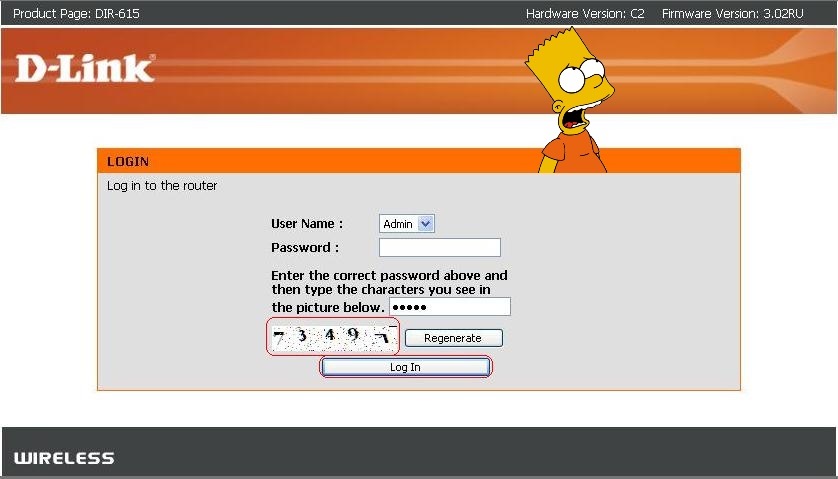Screen dimensions: 838x479
Task: Click the Regenerate captcha button
Action: 453,338
